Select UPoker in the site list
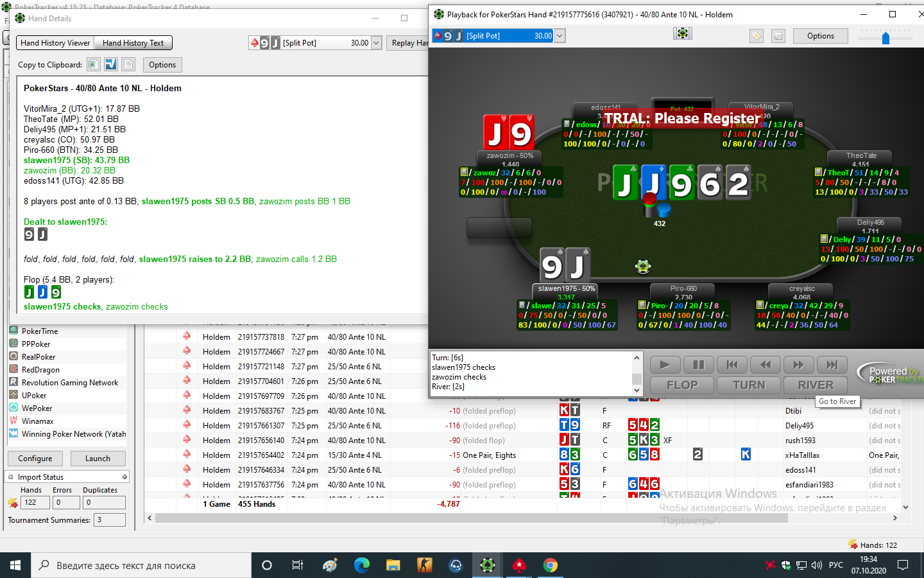924x578 pixels. 34,396
